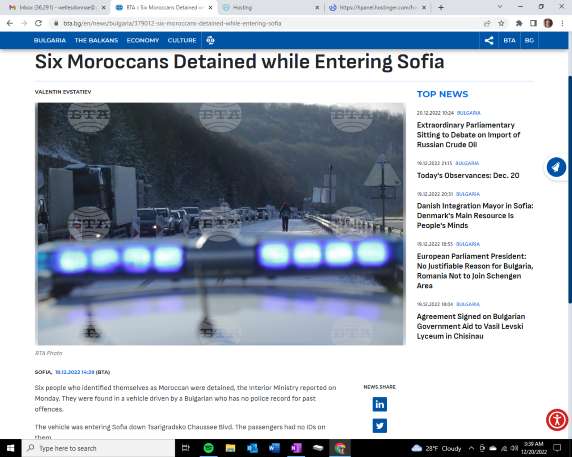
Task: Open the Chrome profile avatar
Action: click(548, 23)
